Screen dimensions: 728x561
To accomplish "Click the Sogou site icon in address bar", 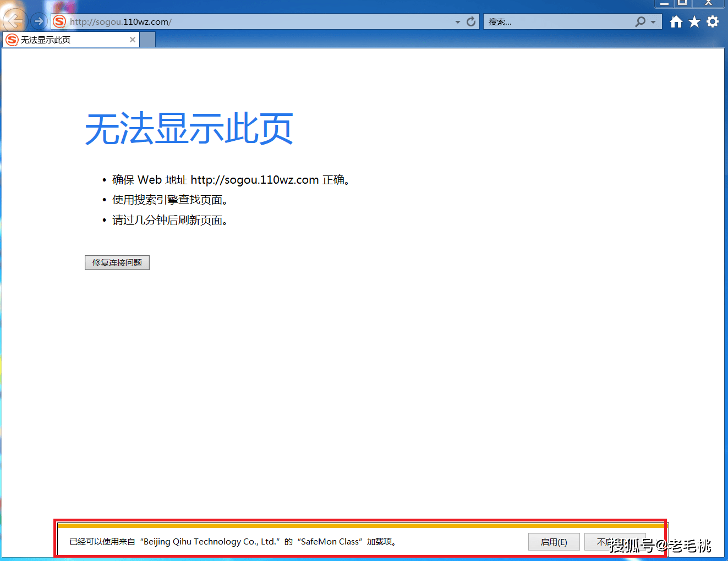I will [59, 21].
